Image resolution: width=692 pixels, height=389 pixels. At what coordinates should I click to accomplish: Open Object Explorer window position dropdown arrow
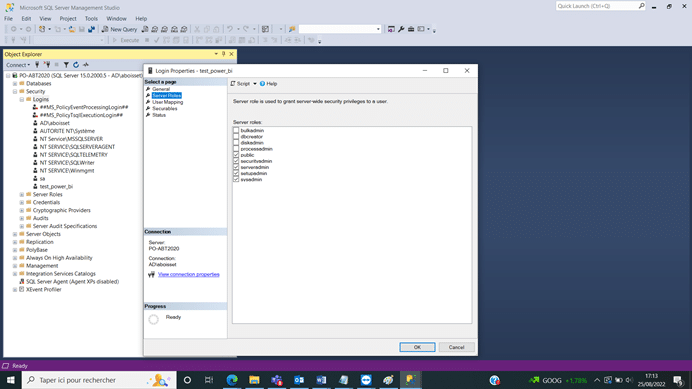point(216,54)
